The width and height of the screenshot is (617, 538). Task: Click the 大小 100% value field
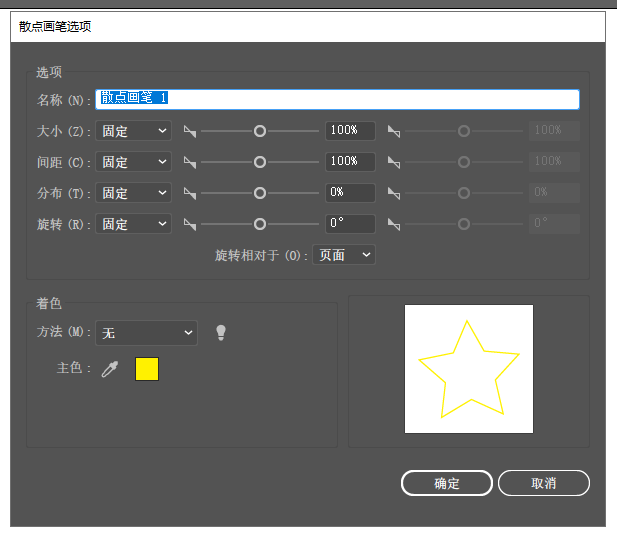point(350,131)
